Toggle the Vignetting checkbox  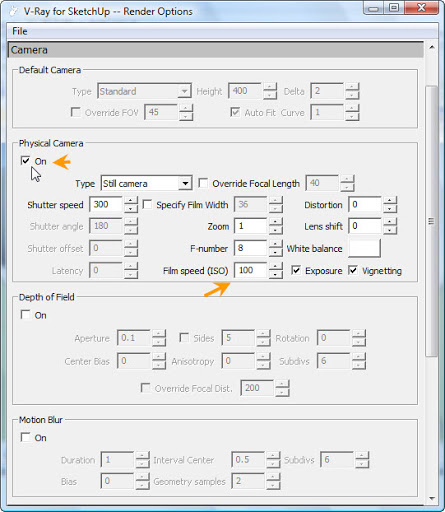click(353, 270)
